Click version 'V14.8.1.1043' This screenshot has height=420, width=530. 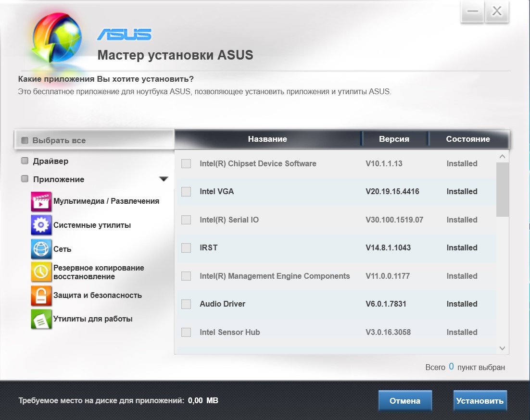[x=388, y=247]
